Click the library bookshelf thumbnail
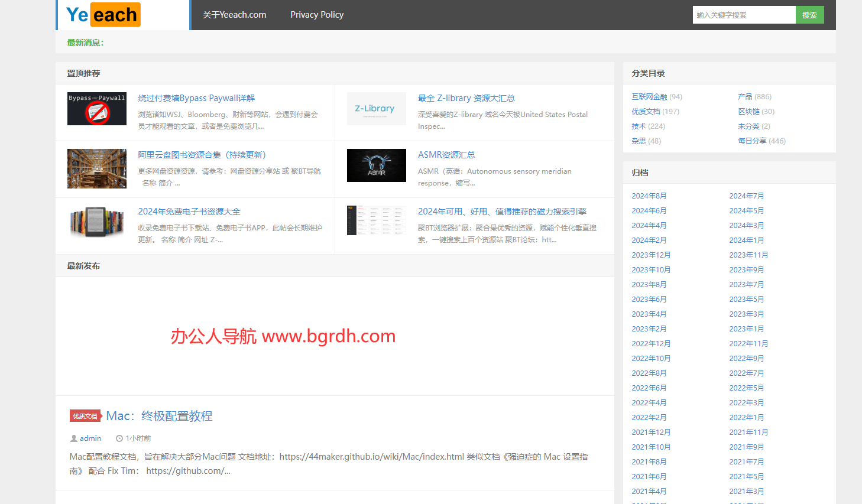The height and width of the screenshot is (504, 862). (x=97, y=168)
